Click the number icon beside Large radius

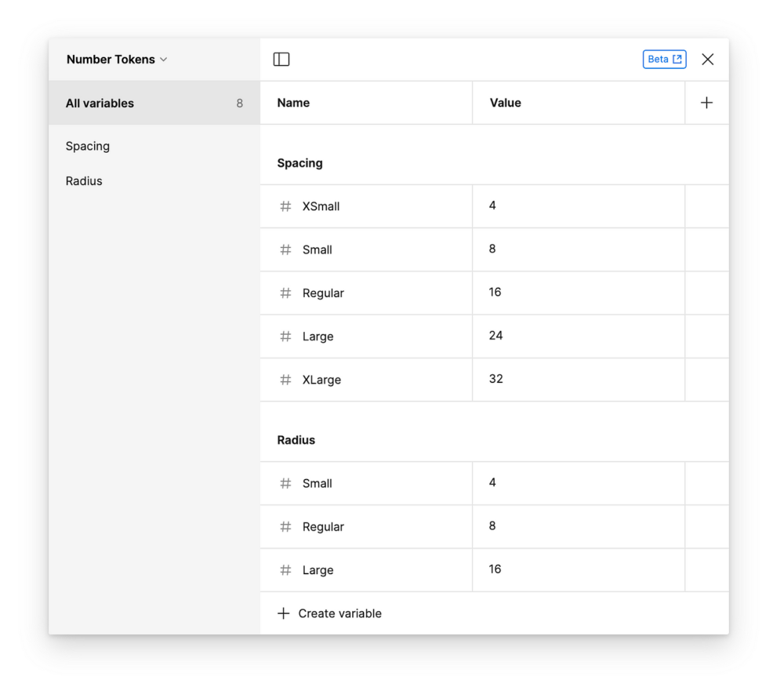pos(285,571)
